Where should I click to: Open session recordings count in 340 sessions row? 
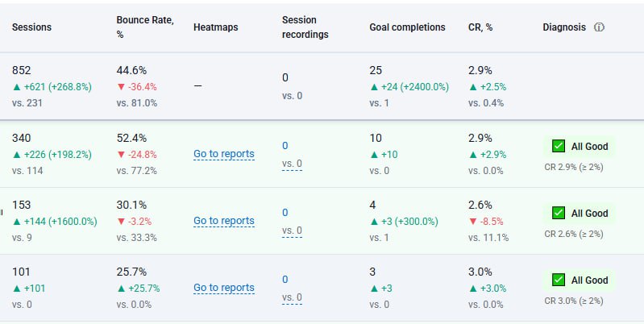pyautogui.click(x=285, y=146)
